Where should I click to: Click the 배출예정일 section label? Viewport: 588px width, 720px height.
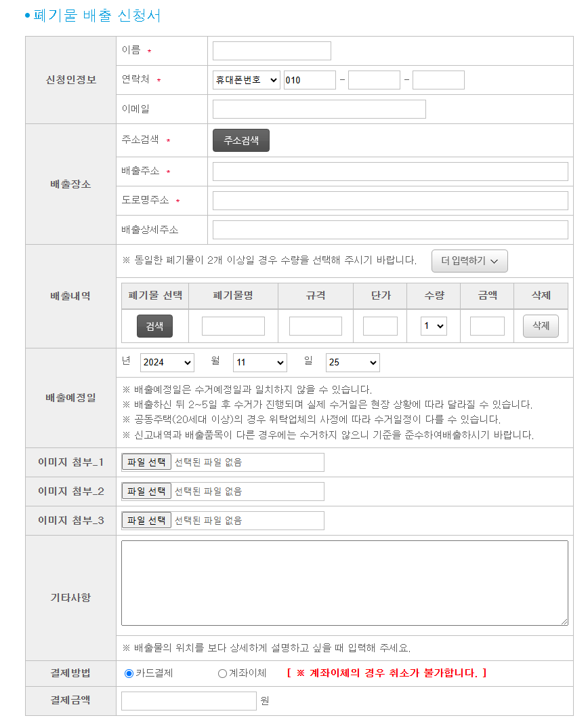pyautogui.click(x=70, y=398)
